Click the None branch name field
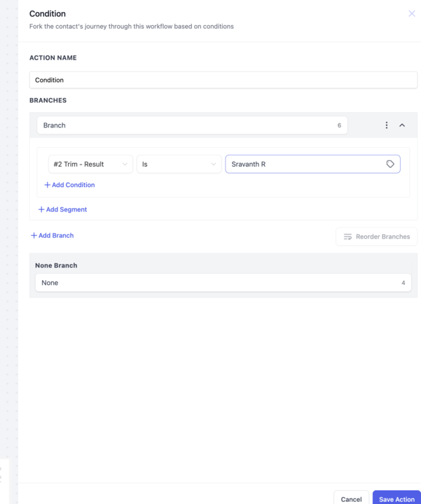Viewport: 421px width, 504px height. [x=223, y=283]
